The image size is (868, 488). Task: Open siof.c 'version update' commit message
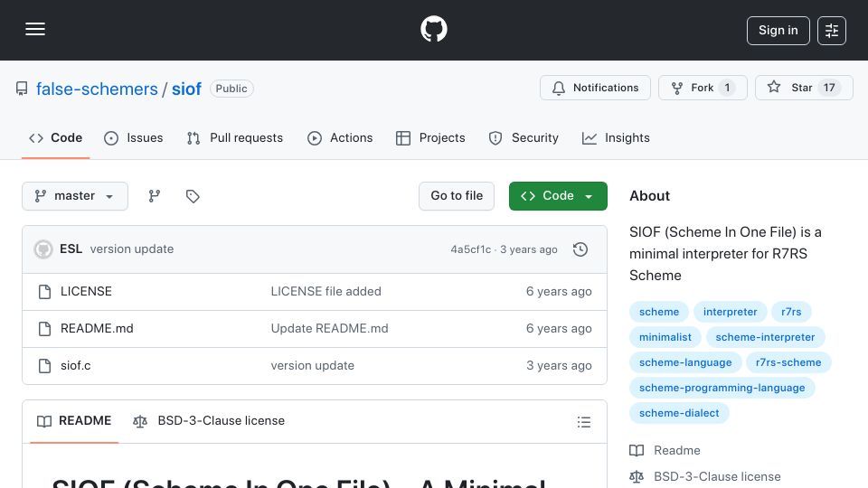pos(312,366)
